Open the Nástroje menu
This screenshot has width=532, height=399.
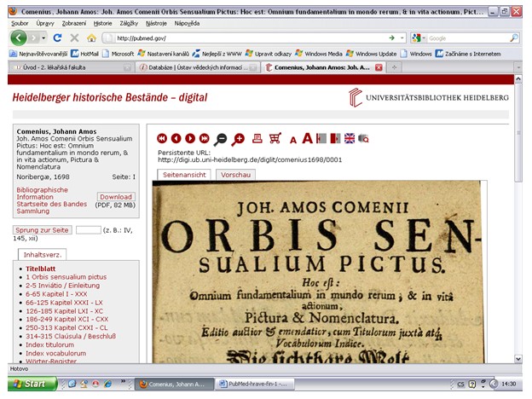click(156, 23)
